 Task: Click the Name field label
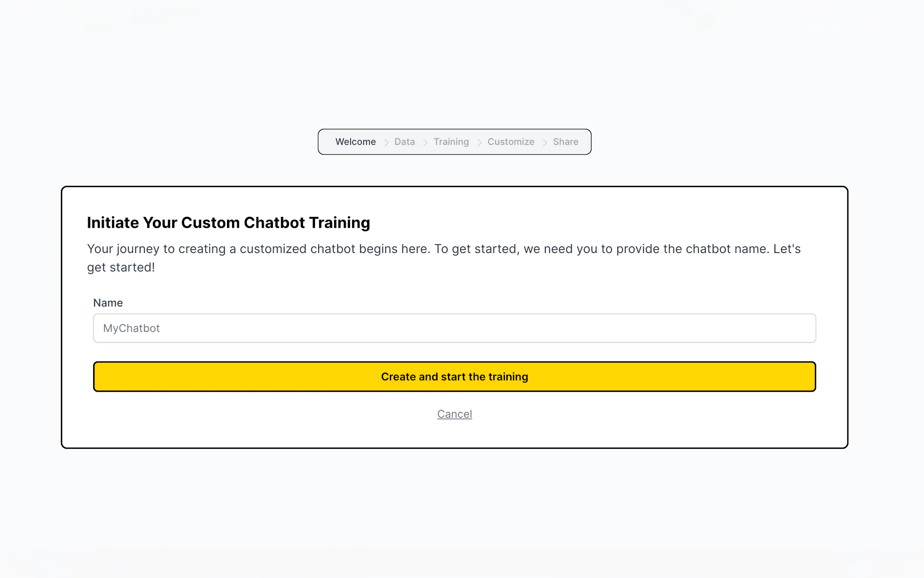(108, 303)
